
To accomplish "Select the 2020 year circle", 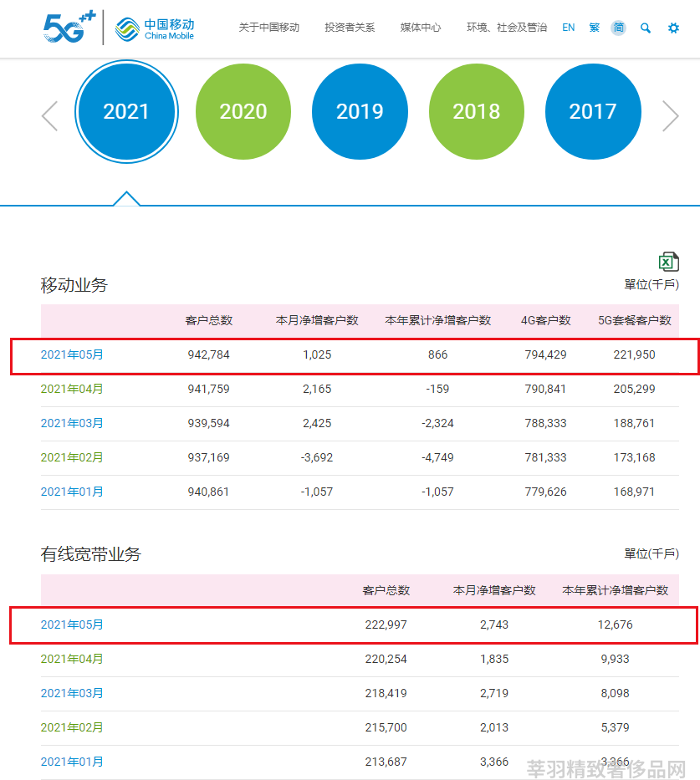I will point(243,111).
